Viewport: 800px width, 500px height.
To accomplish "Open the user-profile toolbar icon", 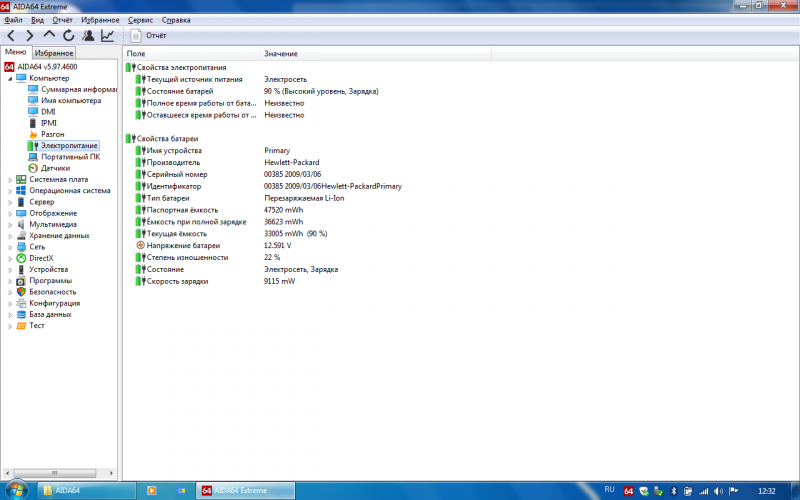I will click(88, 35).
